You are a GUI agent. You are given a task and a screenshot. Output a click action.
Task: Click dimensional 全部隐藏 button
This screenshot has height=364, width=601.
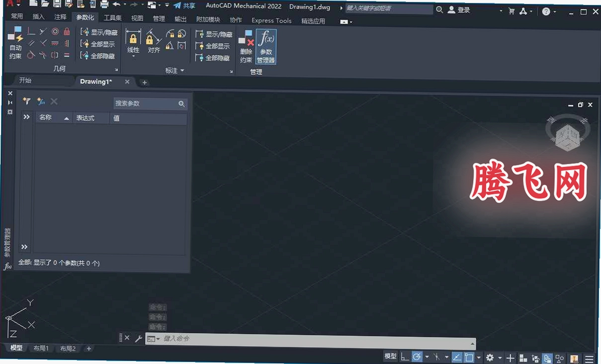point(213,58)
